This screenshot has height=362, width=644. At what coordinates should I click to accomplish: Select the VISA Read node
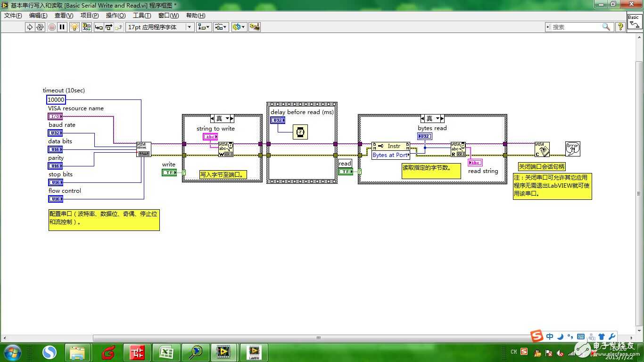click(458, 149)
